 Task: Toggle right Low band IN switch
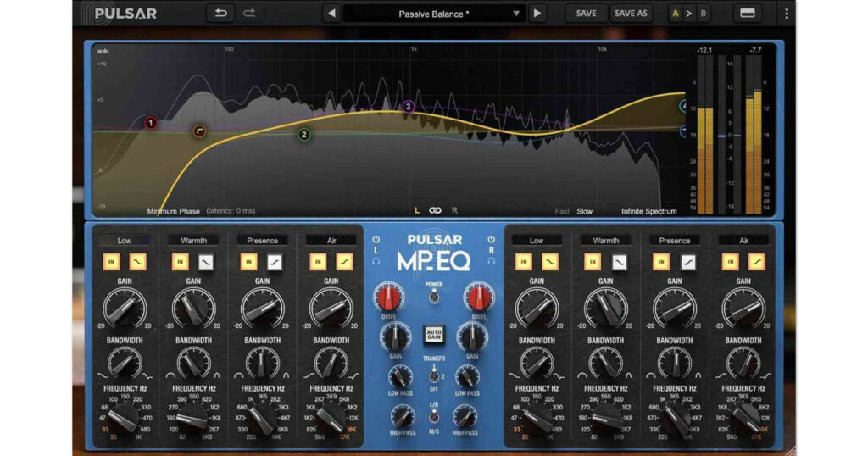(524, 262)
